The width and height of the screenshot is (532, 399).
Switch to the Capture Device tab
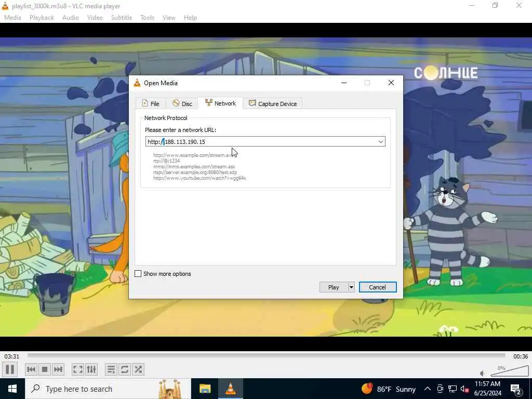click(x=273, y=103)
